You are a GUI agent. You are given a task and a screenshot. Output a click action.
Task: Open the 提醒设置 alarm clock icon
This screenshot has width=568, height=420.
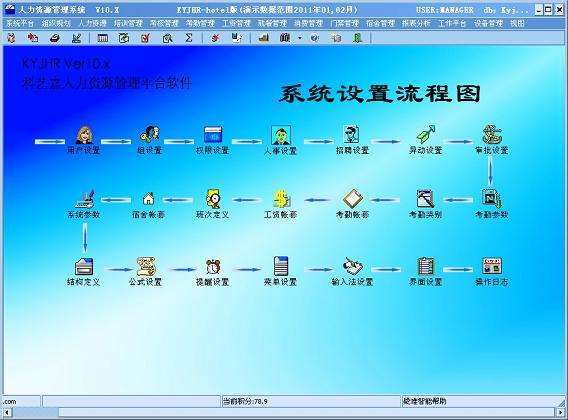(x=213, y=267)
